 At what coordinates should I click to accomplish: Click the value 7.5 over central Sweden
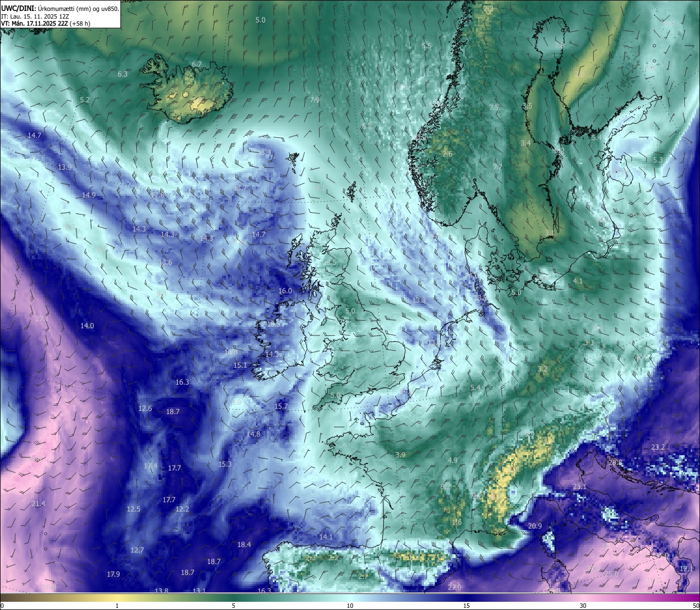pos(494,108)
